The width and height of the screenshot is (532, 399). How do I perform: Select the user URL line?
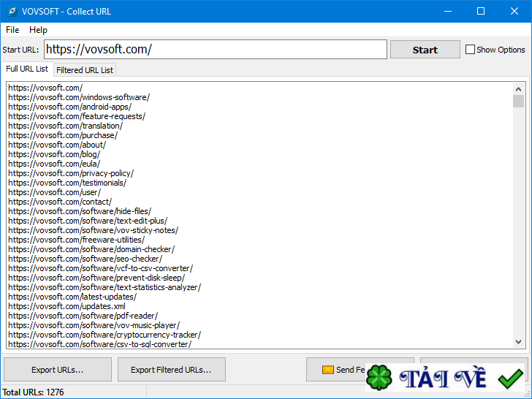[55, 192]
